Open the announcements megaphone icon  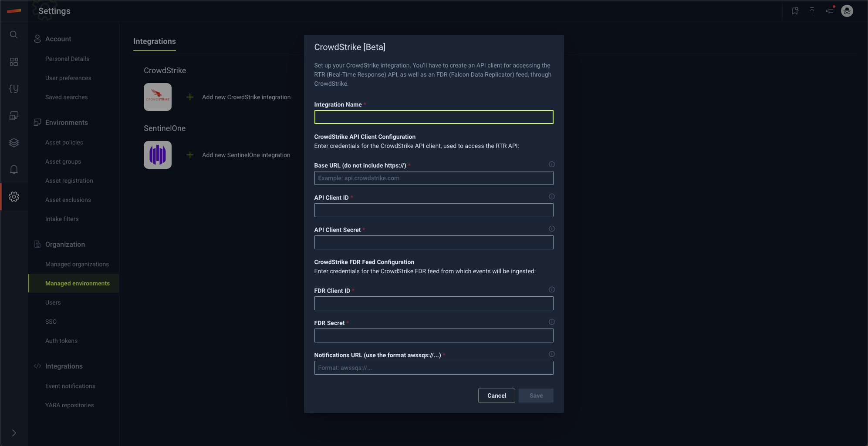click(830, 11)
